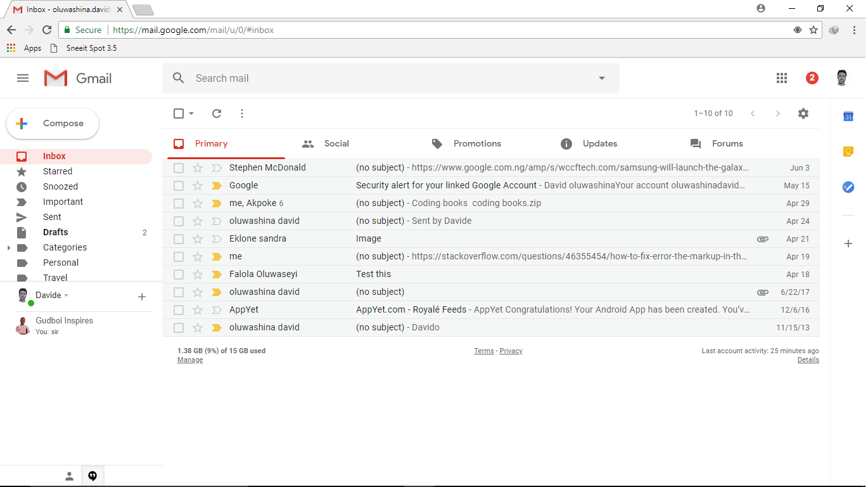The width and height of the screenshot is (868, 487).
Task: Start a new chat with the plus icon
Action: coord(142,297)
